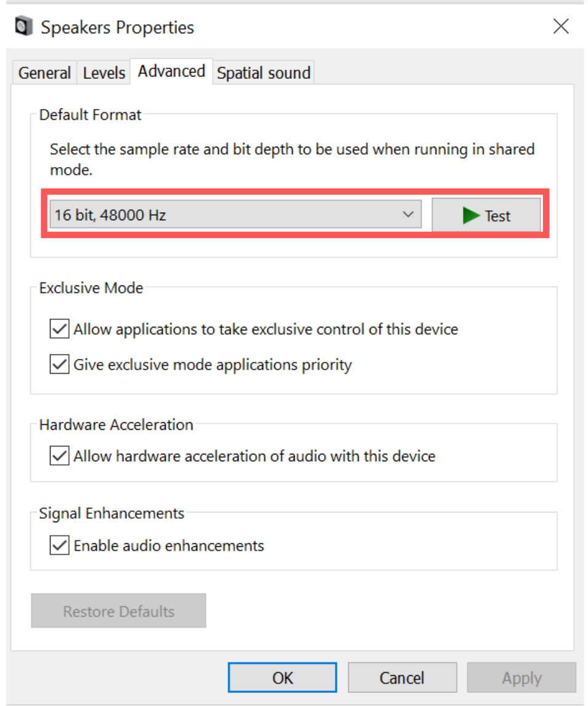
Task: Click the Apply button
Action: pos(521,678)
